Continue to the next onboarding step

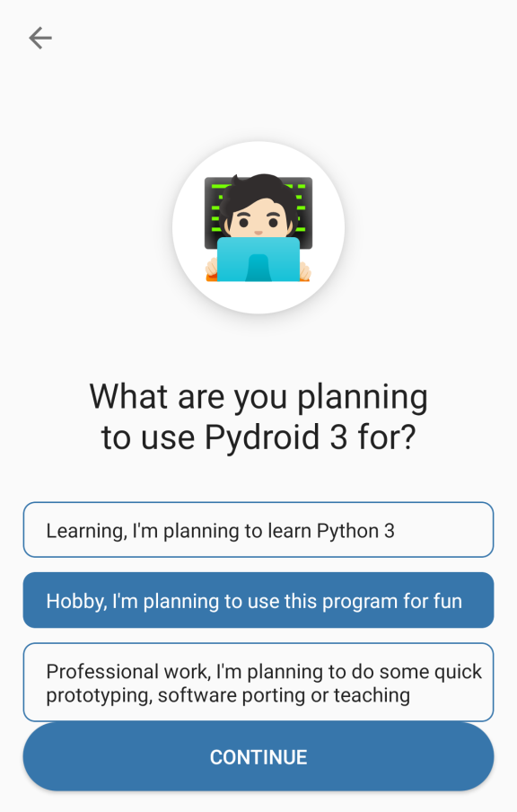pos(258,756)
